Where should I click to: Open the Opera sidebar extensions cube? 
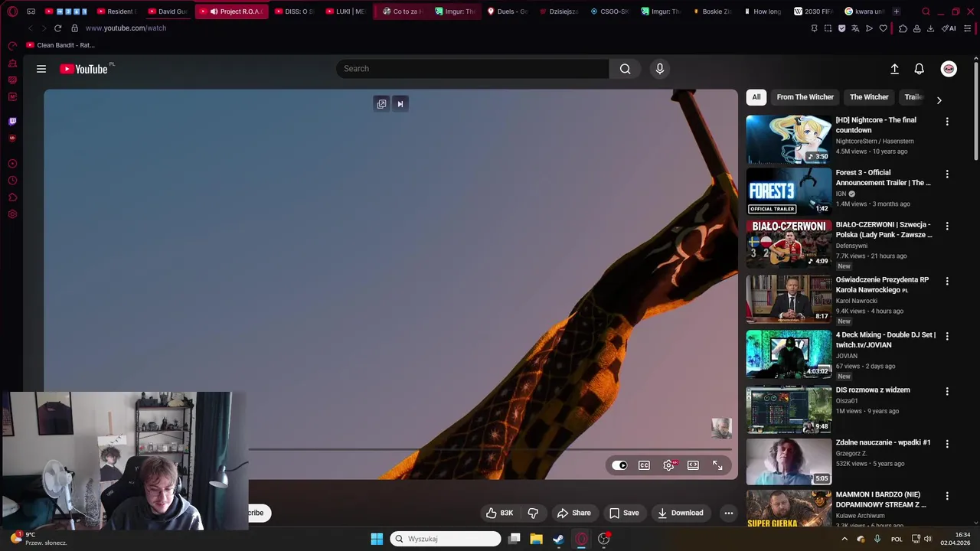click(x=12, y=197)
